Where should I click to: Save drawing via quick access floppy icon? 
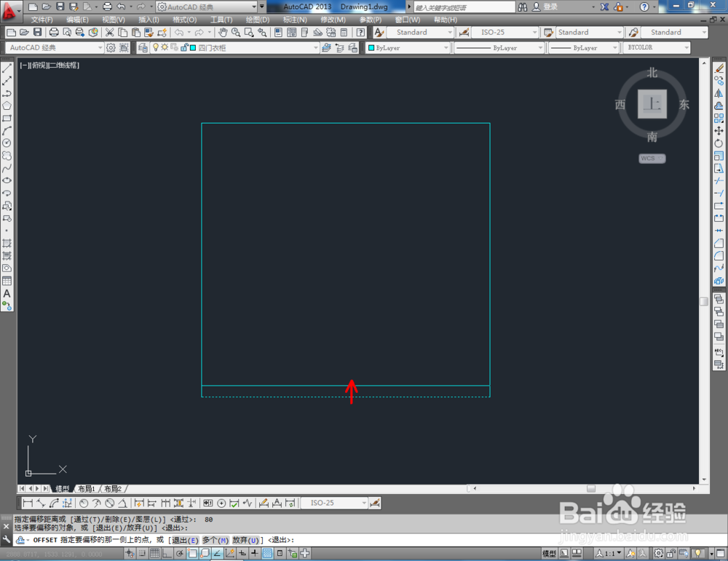coord(60,7)
